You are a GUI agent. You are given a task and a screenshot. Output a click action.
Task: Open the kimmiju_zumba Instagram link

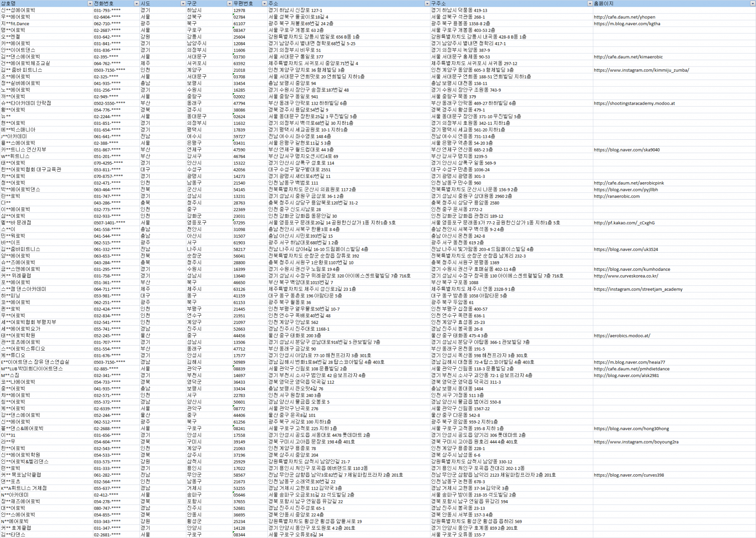(641, 70)
